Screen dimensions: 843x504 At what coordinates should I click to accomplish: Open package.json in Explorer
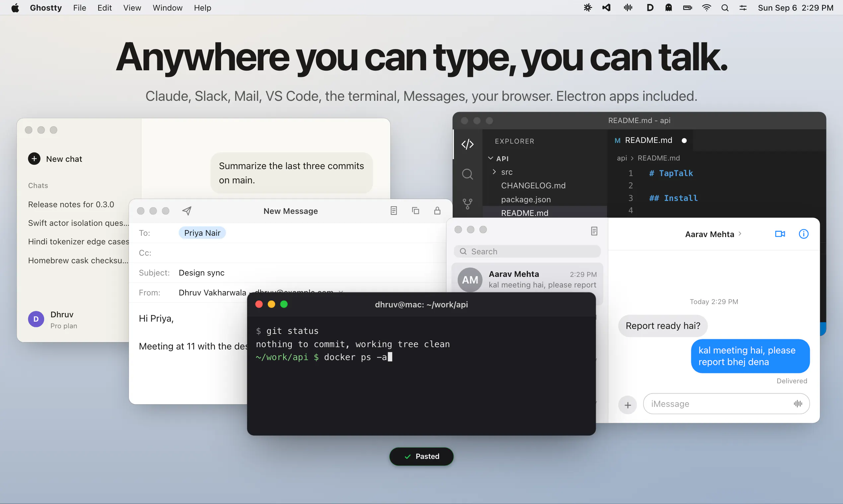pos(525,199)
